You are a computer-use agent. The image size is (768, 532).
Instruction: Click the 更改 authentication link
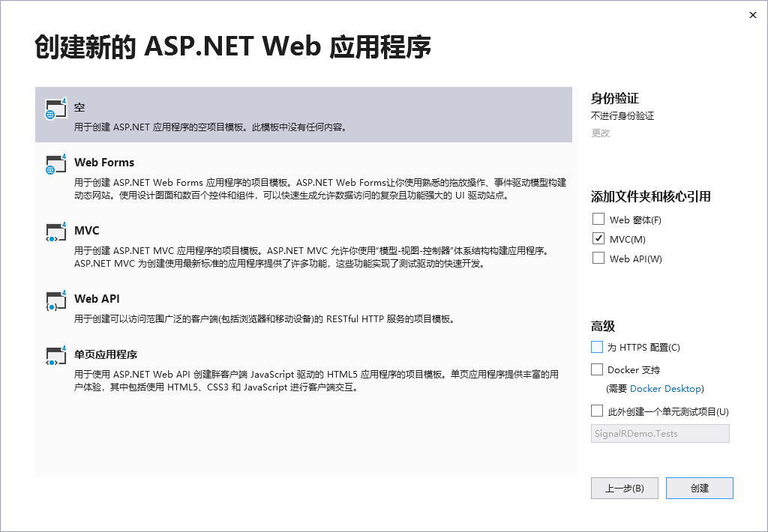coord(601,133)
